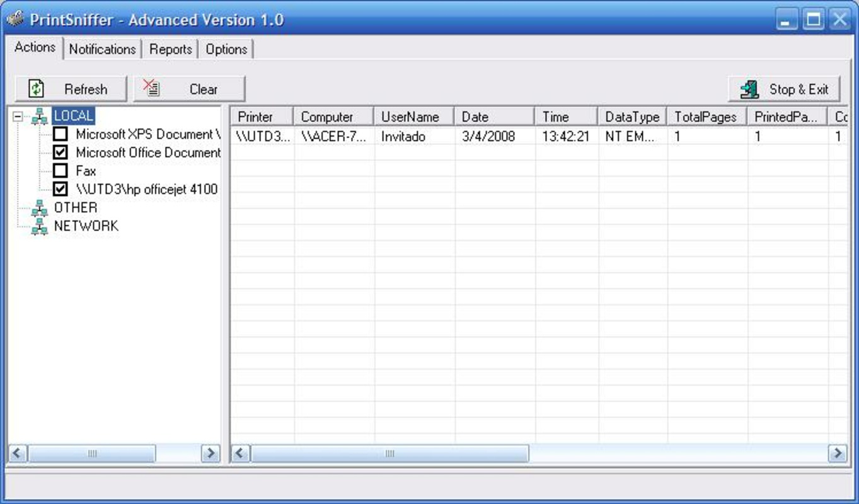This screenshot has width=859, height=504.
Task: Check the Microsoft XPS Document printer box
Action: click(61, 134)
